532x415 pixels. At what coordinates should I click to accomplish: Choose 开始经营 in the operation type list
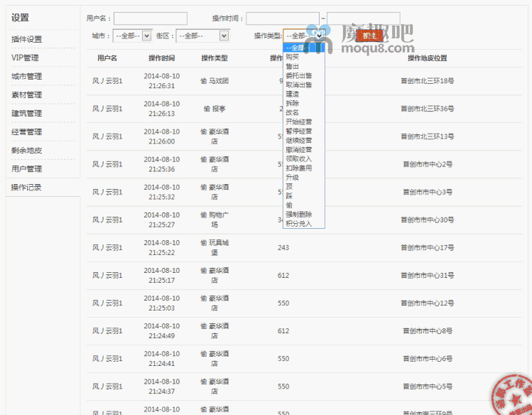click(x=304, y=122)
